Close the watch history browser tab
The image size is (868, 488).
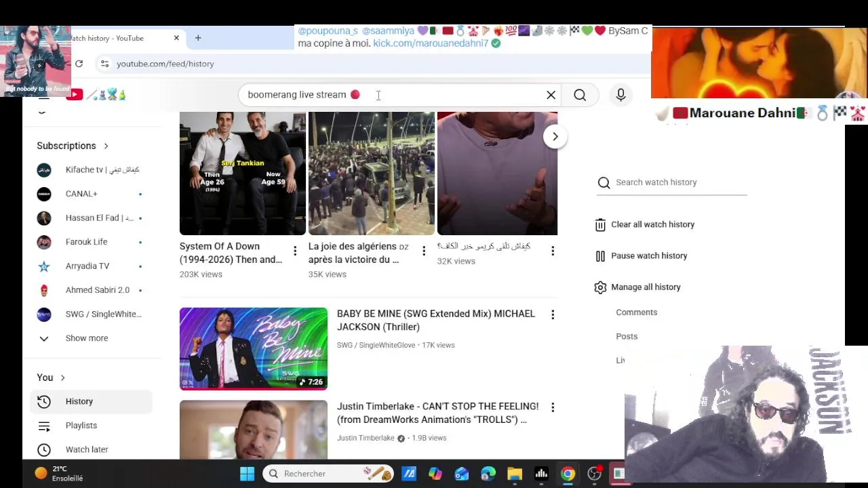coord(176,38)
